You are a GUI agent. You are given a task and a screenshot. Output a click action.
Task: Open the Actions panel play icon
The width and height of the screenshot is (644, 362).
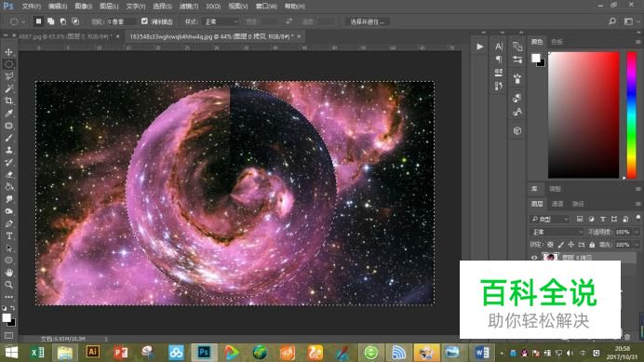tap(479, 47)
